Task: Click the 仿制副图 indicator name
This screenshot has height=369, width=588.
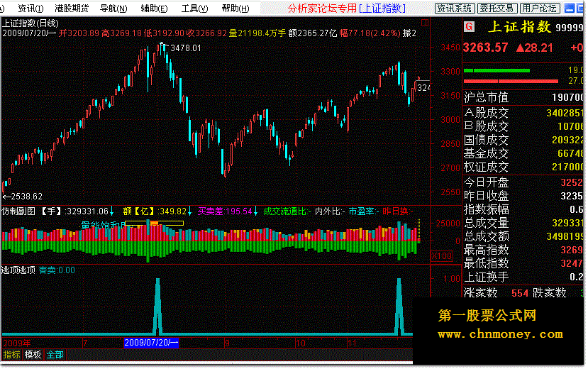Action: click(18, 211)
